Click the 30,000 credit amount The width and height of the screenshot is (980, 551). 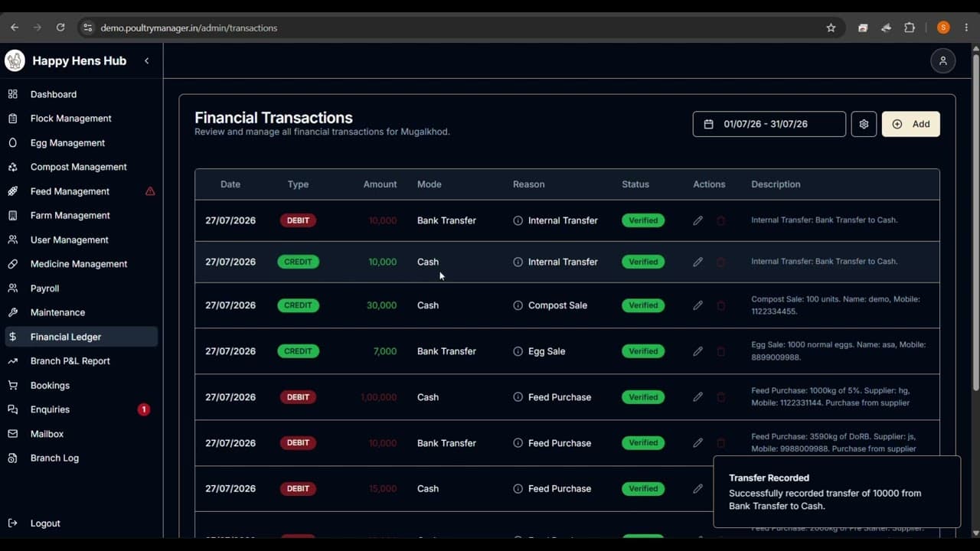tap(381, 305)
